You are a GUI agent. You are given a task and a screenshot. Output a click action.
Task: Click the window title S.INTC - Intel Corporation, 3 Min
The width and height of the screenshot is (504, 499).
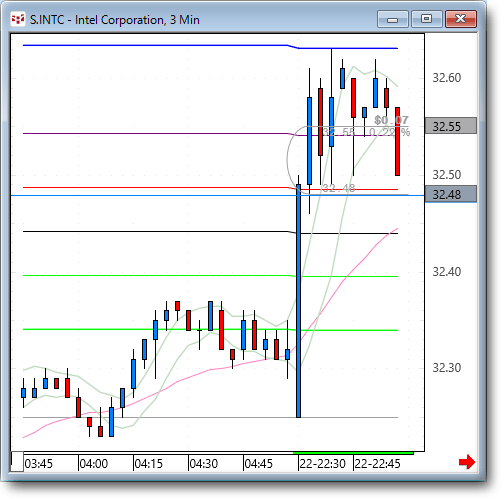[x=115, y=20]
